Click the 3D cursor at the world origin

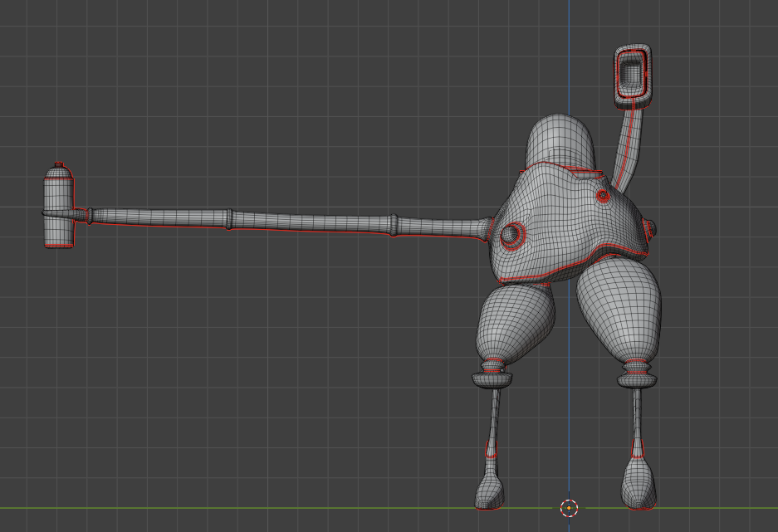pos(569,508)
